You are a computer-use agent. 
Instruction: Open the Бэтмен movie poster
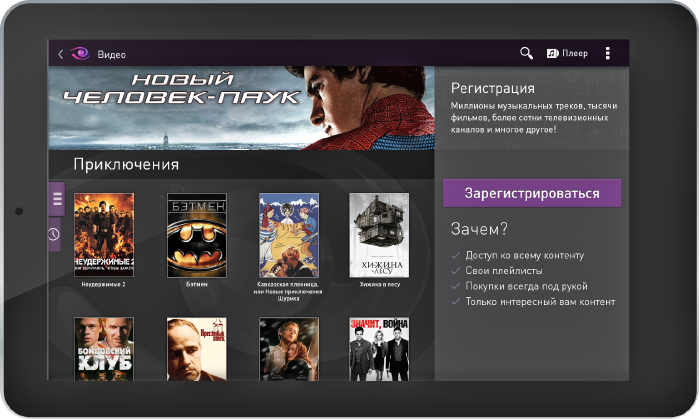197,235
